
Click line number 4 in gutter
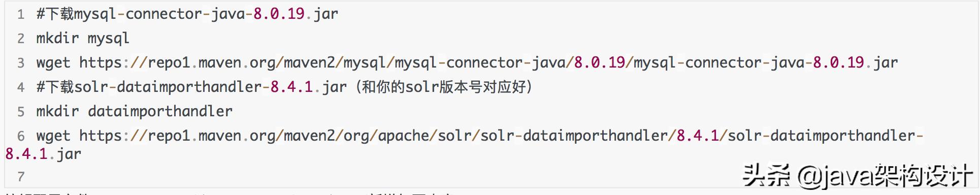click(21, 87)
